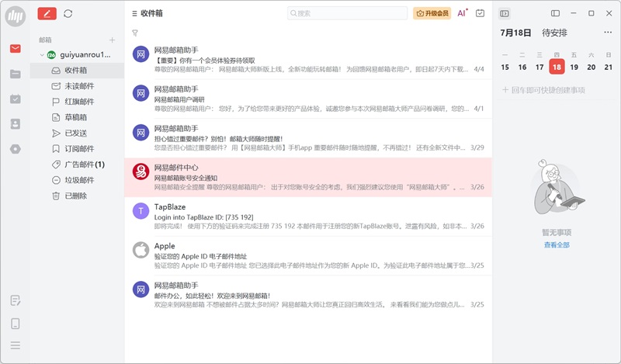Click the AI assistant icon in the top bar
This screenshot has height=364, width=621.
462,13
